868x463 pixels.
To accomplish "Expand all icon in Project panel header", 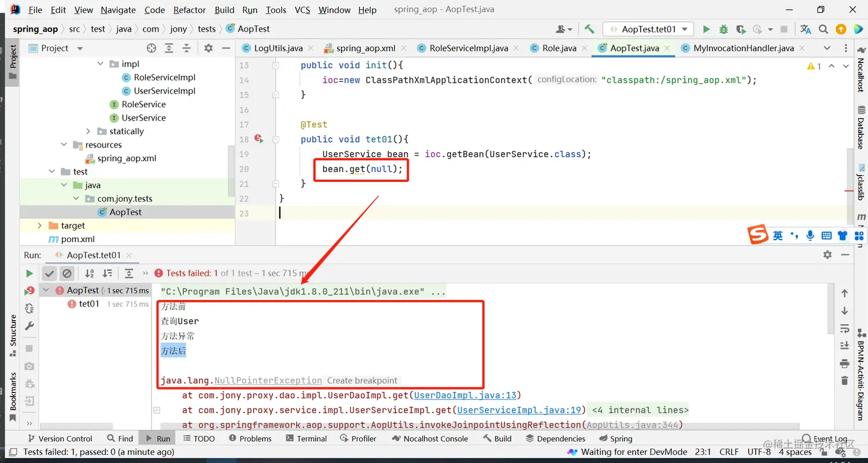I will (x=169, y=48).
